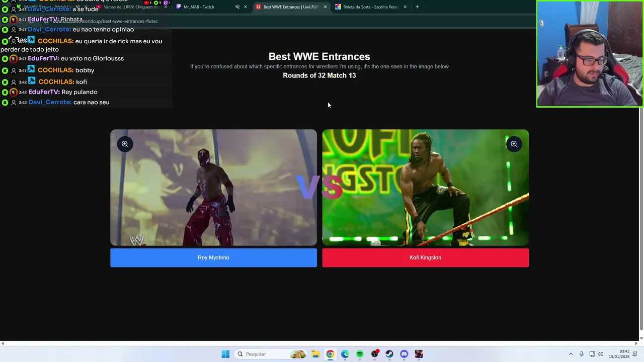
Task: Click chat message 'cara nao seu'
Action: pos(91,102)
